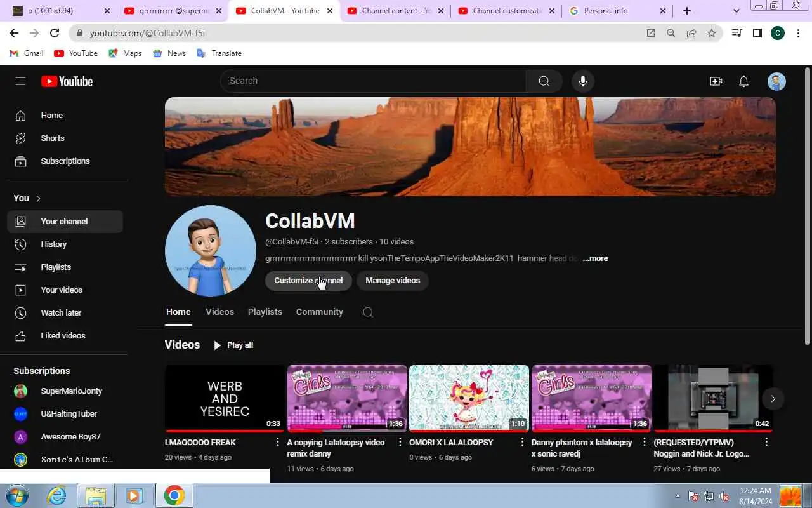Screen dimensions: 812x508
Task: Bookmark this page with star icon
Action: [712, 33]
